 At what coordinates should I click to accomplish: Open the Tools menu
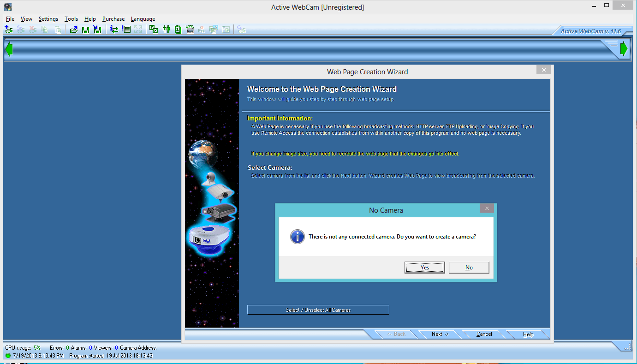tap(71, 19)
